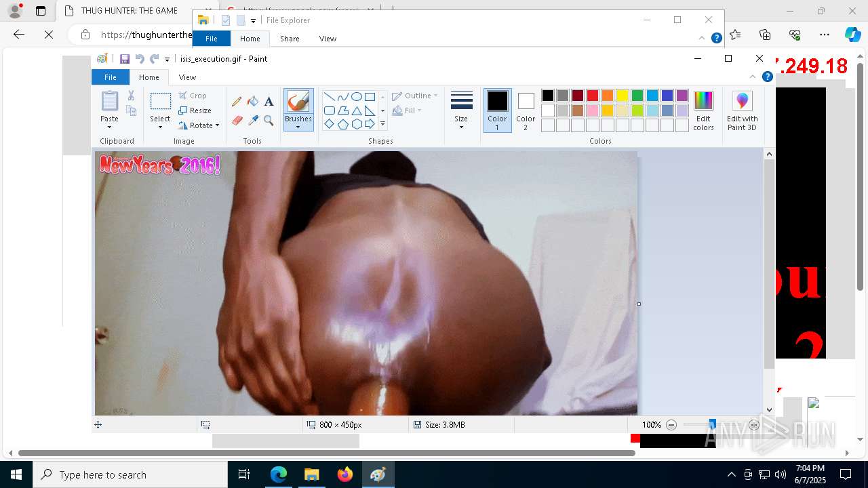Choose the Hexagon shape
868x488 pixels.
pos(356,124)
